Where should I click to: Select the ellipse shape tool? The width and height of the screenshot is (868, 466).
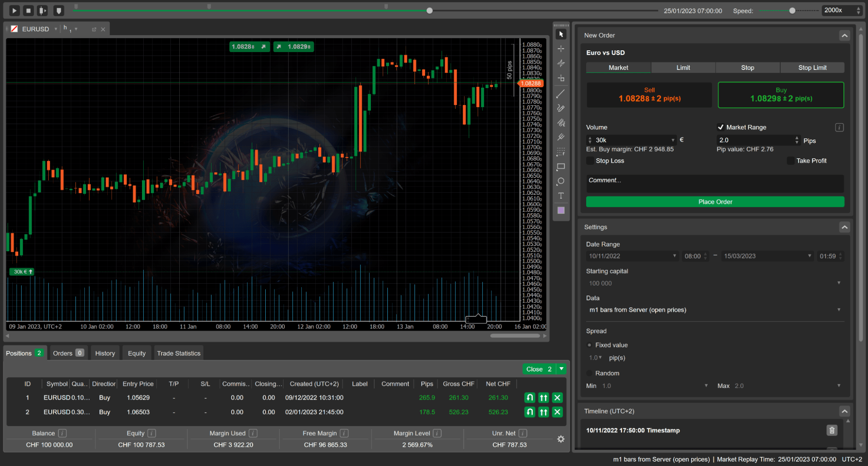coord(561,181)
